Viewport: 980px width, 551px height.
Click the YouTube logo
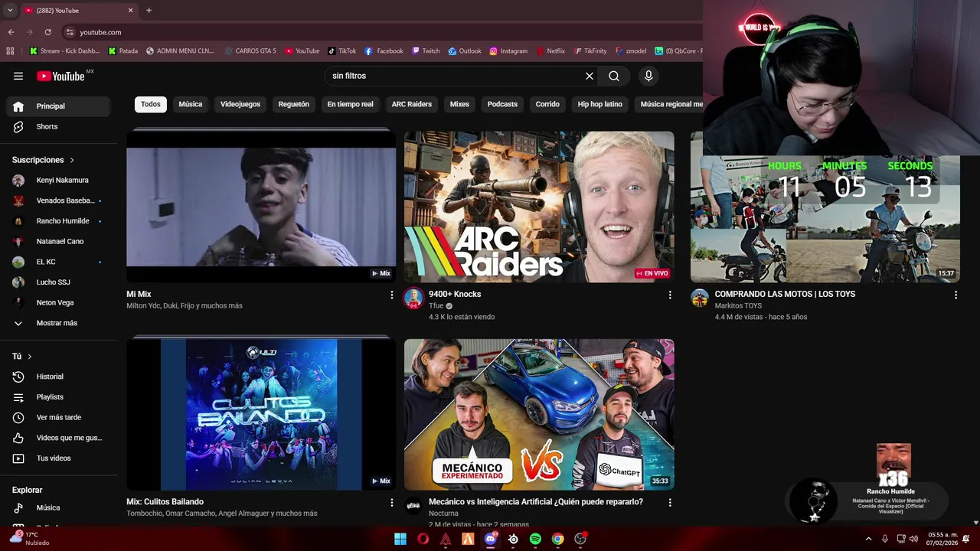pos(60,76)
